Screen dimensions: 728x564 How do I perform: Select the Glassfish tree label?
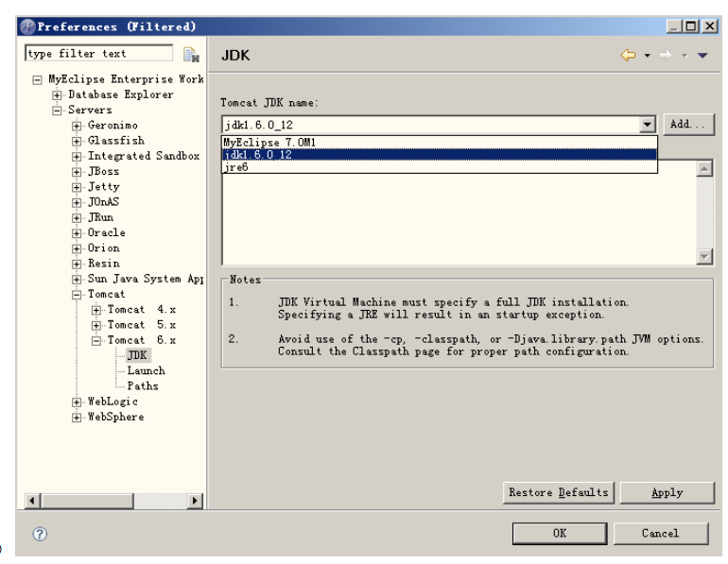[116, 141]
